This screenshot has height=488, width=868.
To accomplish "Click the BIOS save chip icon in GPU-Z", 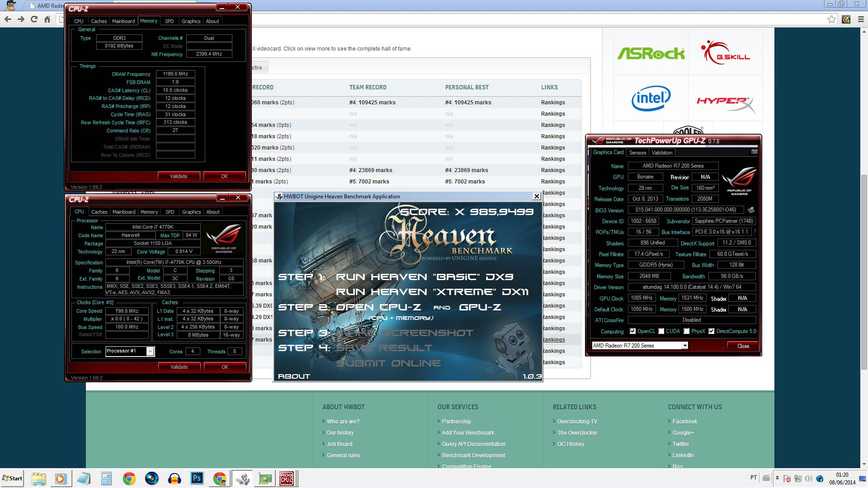I will [751, 210].
